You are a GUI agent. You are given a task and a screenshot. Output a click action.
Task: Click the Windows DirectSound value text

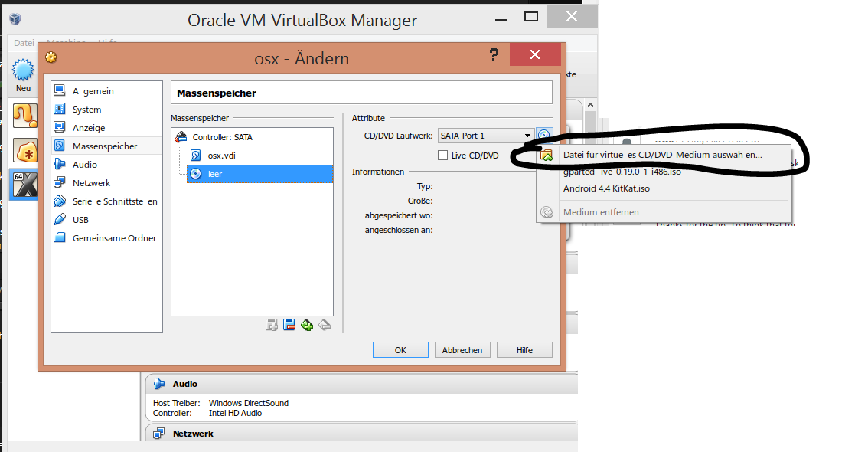pos(249,403)
